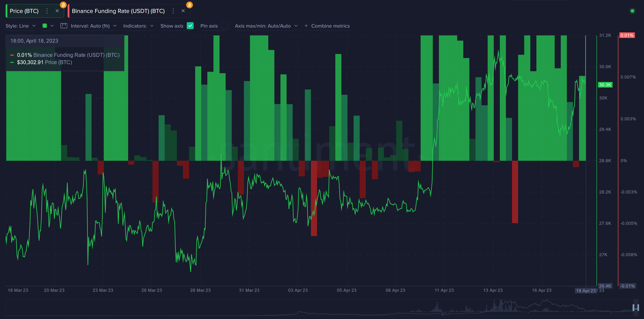Toggle the green live-update indicator dot
This screenshot has width=644, height=319.
(632, 11)
